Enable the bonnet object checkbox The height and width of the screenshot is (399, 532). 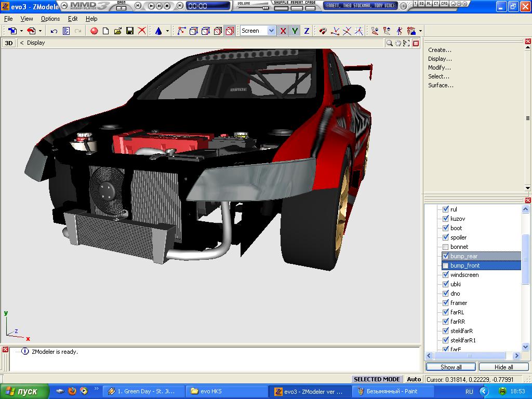(445, 247)
